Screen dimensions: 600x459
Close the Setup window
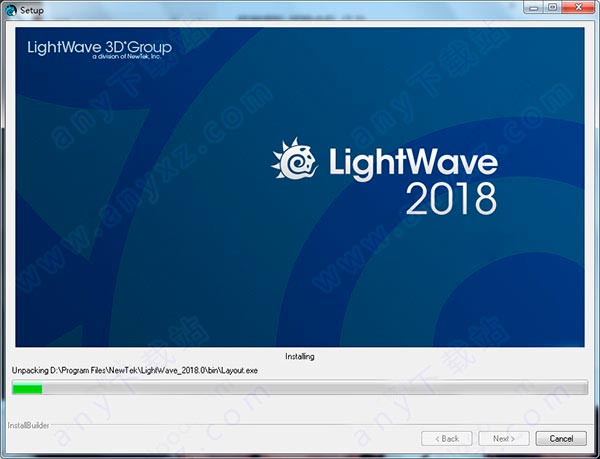pos(578,7)
